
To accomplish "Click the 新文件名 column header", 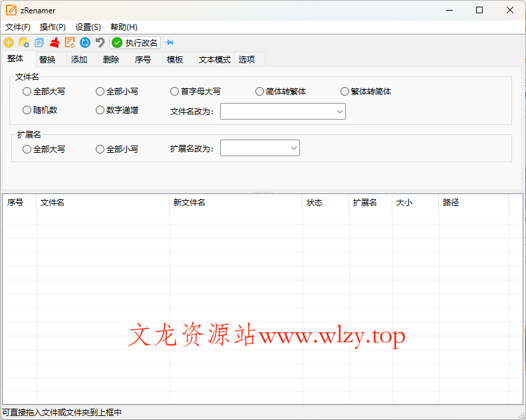I will pos(236,203).
